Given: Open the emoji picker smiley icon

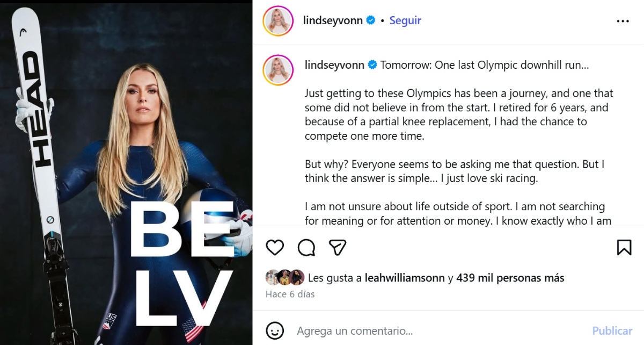Looking at the screenshot, I should point(275,330).
